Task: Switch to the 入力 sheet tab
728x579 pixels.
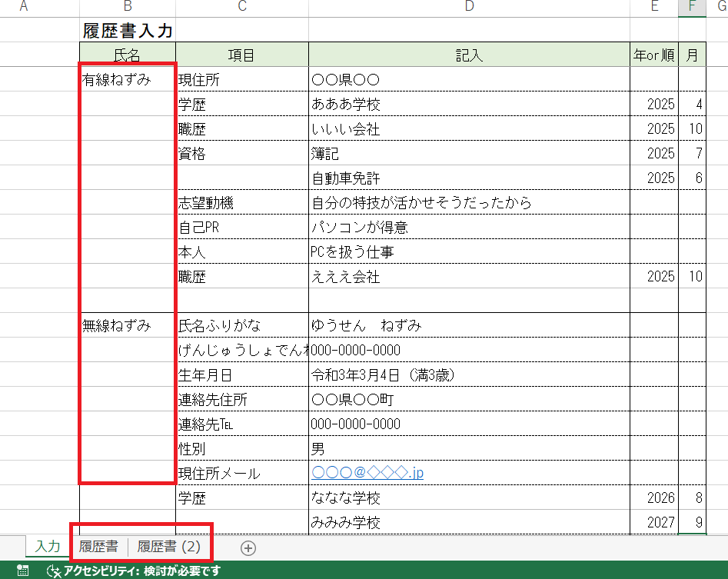Action: (x=48, y=547)
